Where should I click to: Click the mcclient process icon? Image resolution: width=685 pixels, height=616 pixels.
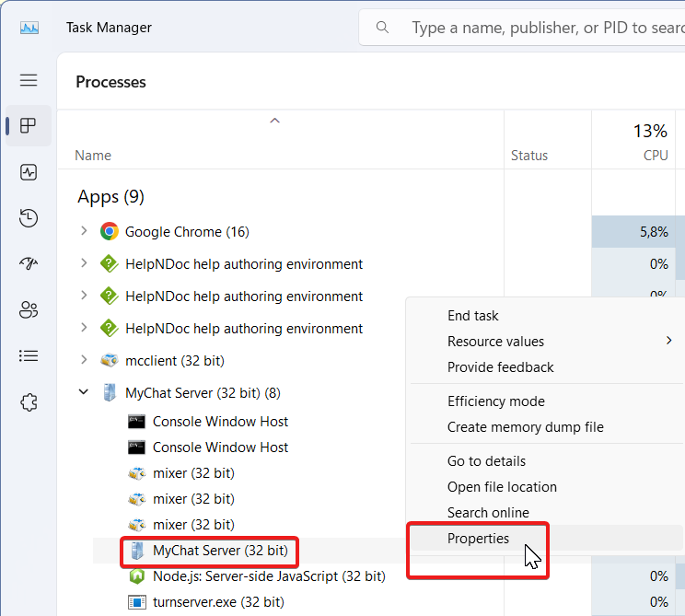(x=110, y=360)
